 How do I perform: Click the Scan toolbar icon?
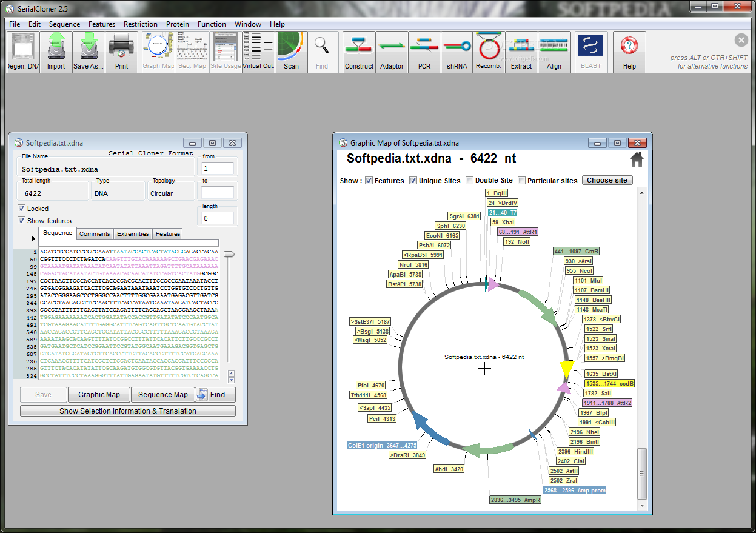coord(292,52)
